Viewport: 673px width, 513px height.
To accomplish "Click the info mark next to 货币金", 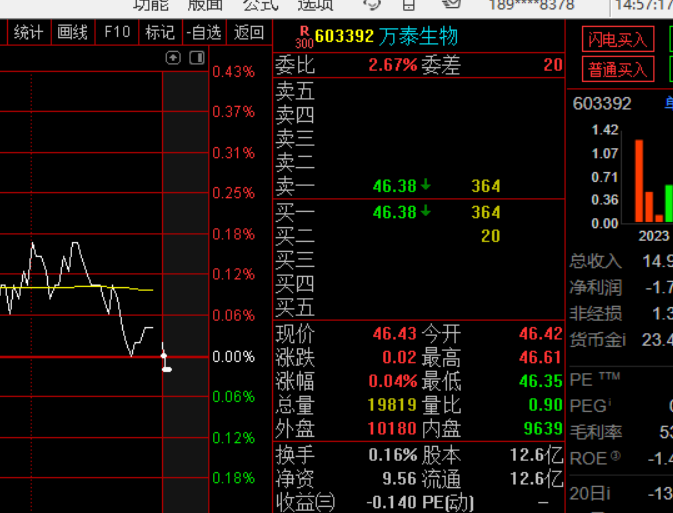I will (x=623, y=340).
